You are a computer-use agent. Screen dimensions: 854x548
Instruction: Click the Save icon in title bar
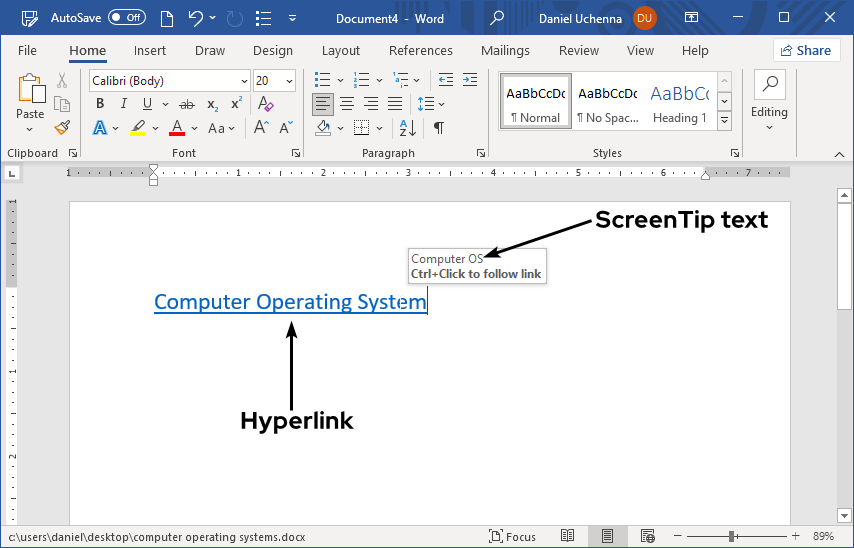tap(29, 19)
